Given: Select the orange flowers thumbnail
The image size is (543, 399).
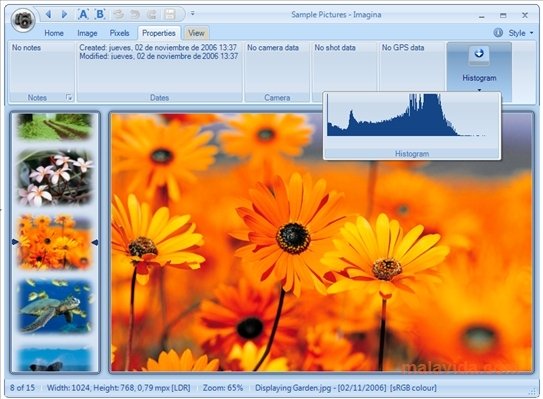Looking at the screenshot, I should (x=55, y=242).
